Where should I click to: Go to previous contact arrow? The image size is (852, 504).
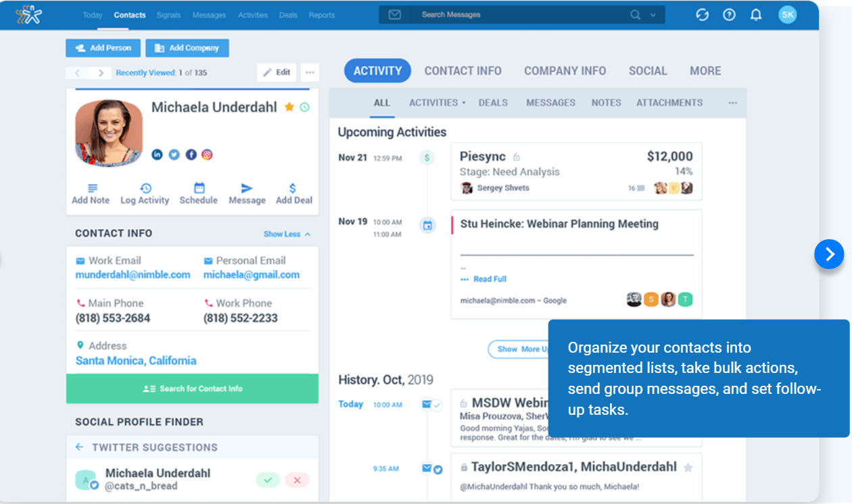coord(77,73)
